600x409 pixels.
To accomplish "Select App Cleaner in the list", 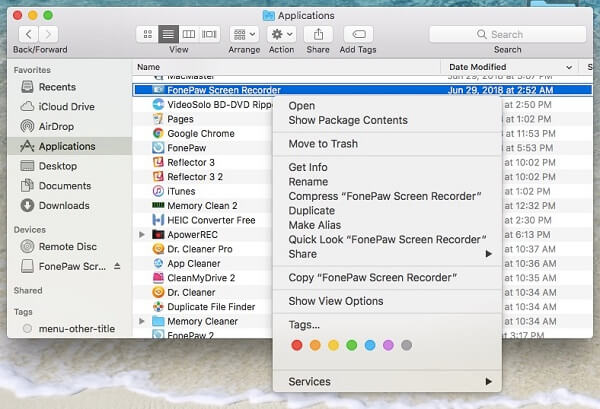I will [x=203, y=264].
